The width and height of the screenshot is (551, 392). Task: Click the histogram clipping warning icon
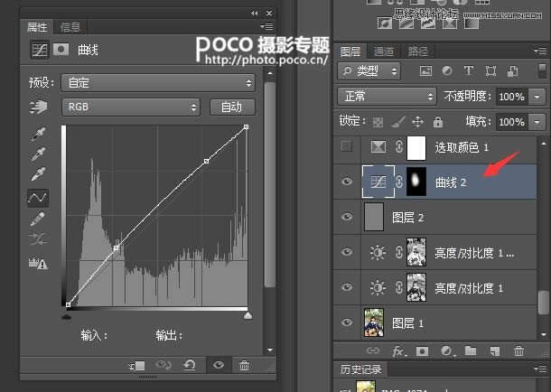38,263
